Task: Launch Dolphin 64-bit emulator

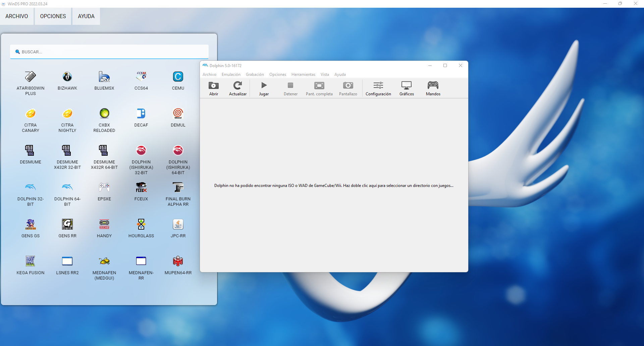Action: pos(67,194)
